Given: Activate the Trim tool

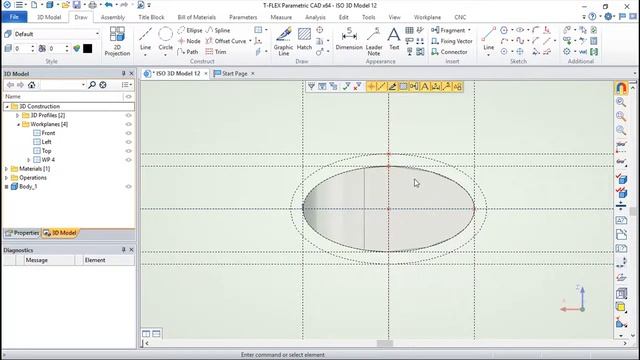Looking at the screenshot, I should click(x=216, y=52).
